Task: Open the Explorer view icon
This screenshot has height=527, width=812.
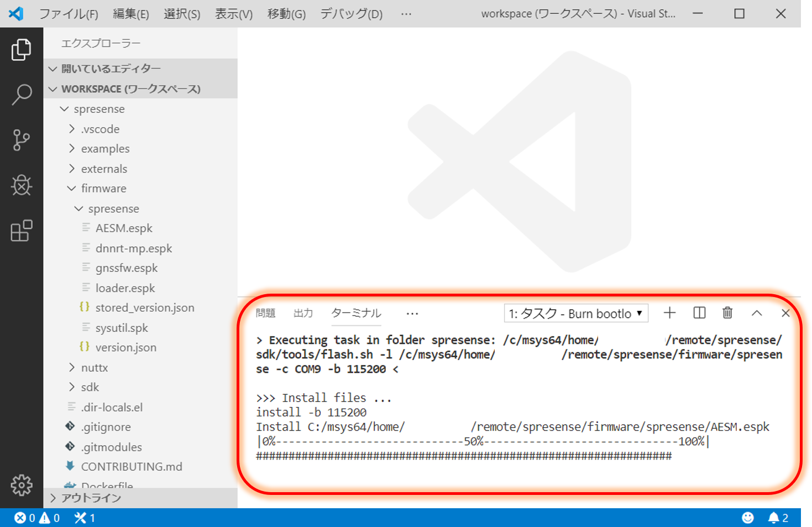Action: [21, 49]
